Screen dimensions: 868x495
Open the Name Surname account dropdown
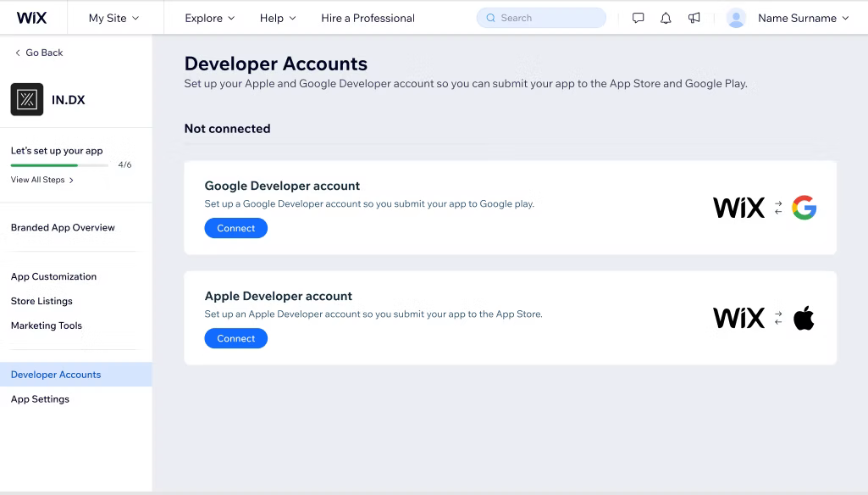pyautogui.click(x=803, y=18)
